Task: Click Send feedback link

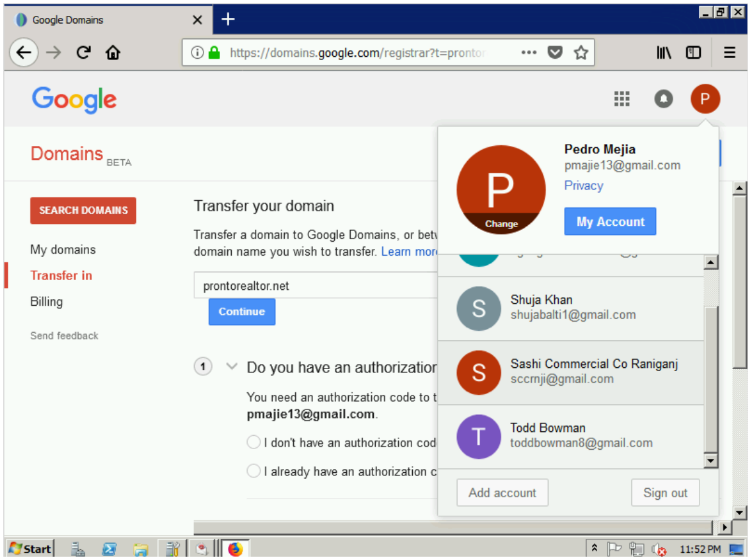Action: pos(64,336)
